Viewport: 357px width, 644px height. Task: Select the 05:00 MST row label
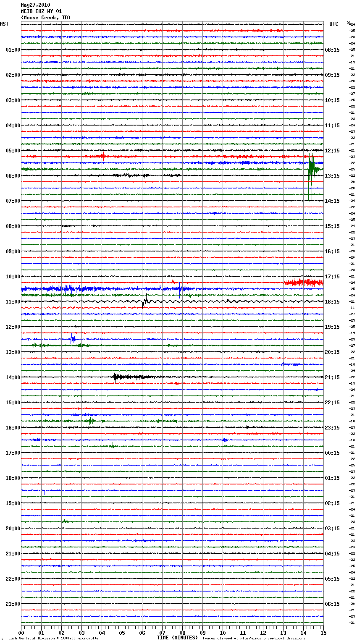click(x=13, y=151)
